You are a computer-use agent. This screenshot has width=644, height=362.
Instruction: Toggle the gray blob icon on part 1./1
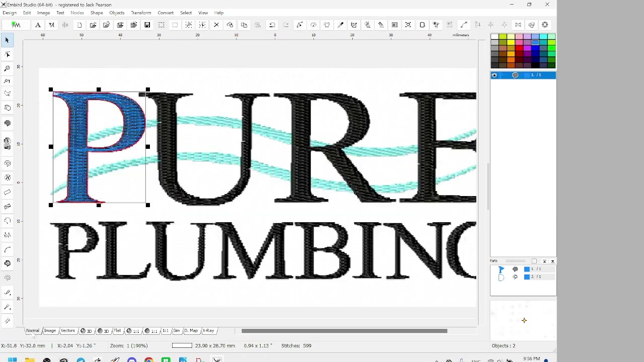[x=515, y=269]
